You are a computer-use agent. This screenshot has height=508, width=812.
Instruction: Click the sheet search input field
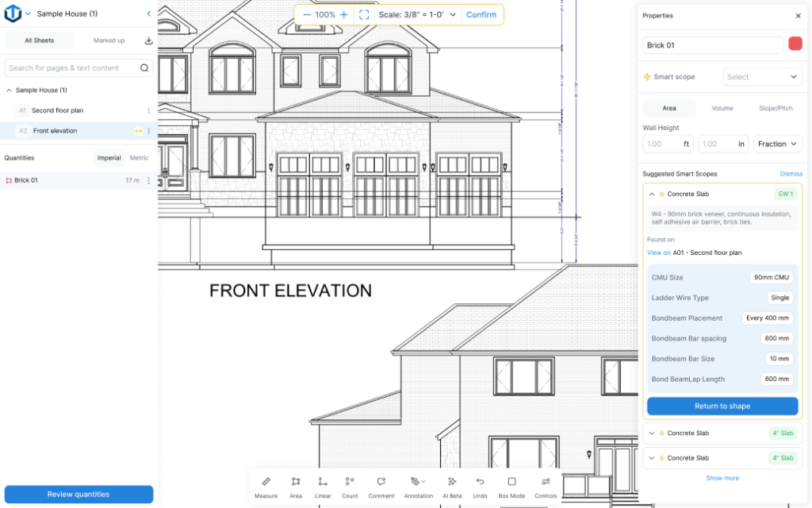coord(71,67)
